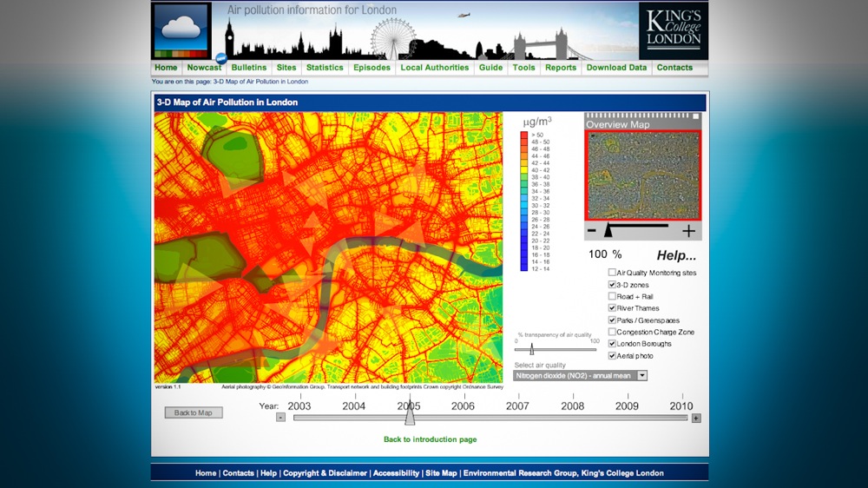Click the year timeline plus button

pos(696,418)
